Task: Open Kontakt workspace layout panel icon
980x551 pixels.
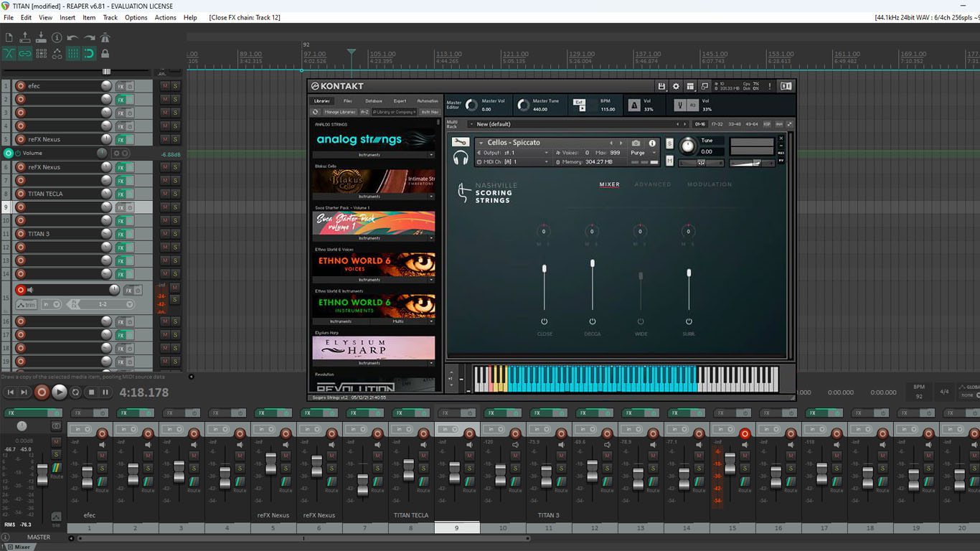Action: coord(690,86)
